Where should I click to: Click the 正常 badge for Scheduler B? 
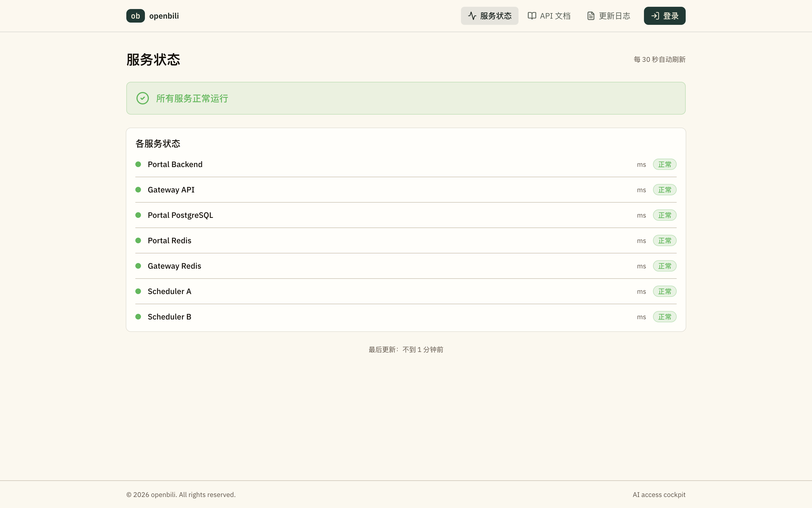pyautogui.click(x=664, y=316)
